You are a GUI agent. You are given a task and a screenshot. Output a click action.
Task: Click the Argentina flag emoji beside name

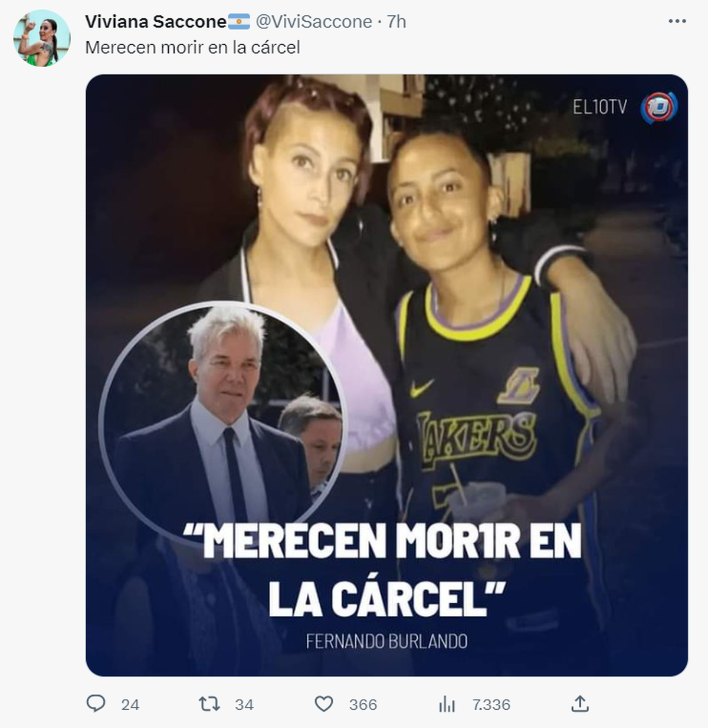coord(239,22)
